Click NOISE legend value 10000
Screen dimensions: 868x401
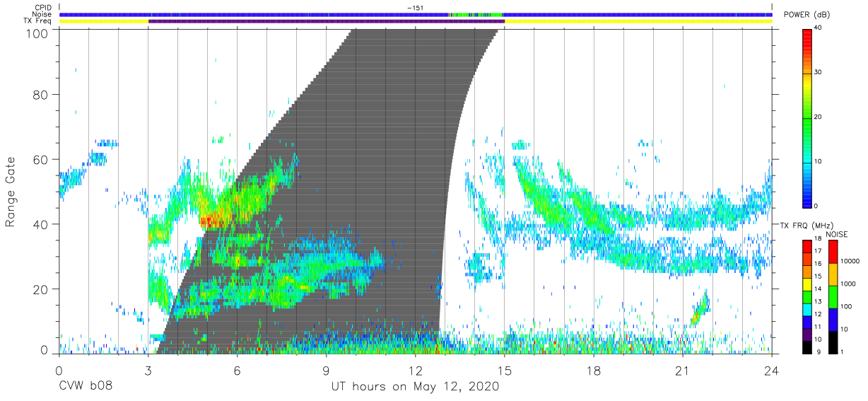[x=849, y=261]
